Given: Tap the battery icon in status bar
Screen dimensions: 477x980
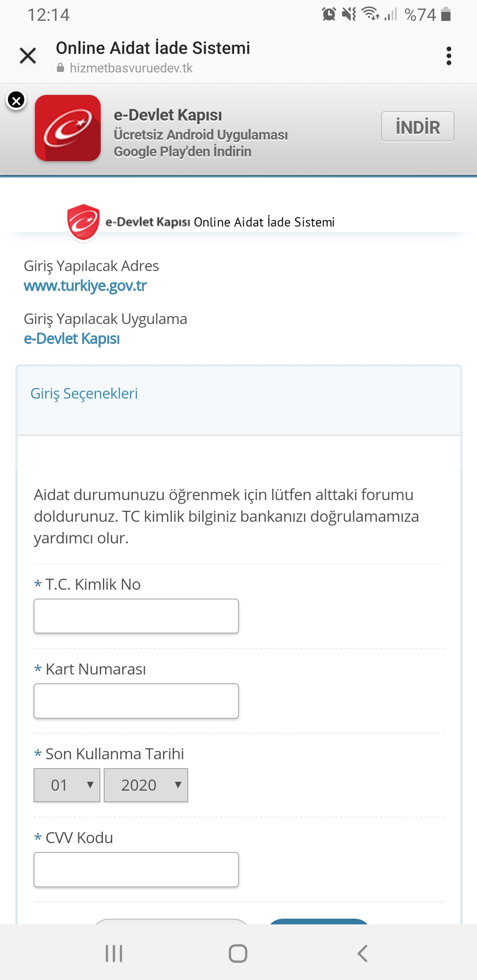Looking at the screenshot, I should (x=446, y=14).
